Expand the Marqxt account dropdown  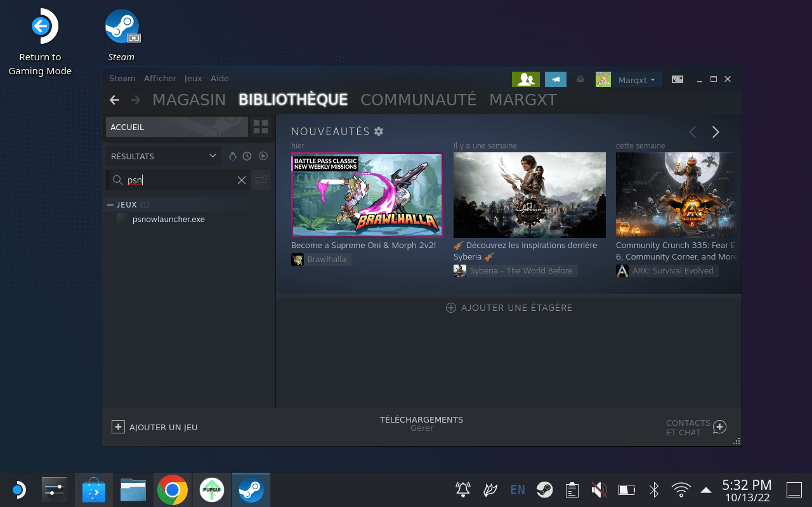(x=637, y=80)
